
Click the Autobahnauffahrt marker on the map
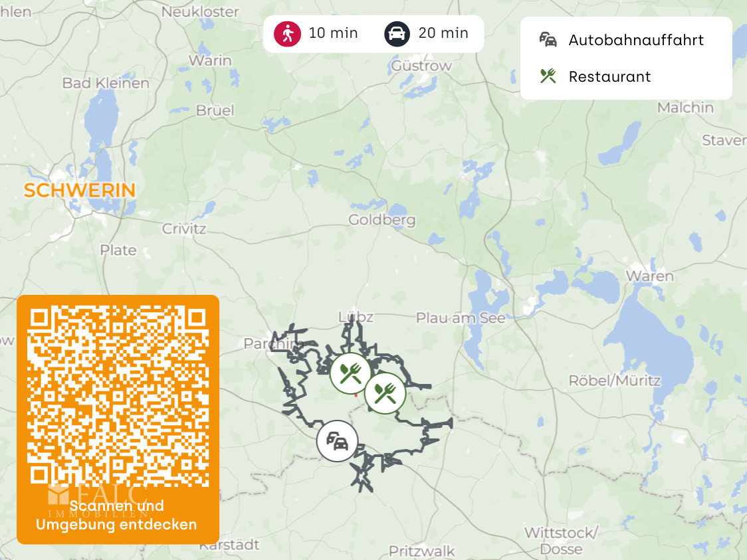coord(338,441)
